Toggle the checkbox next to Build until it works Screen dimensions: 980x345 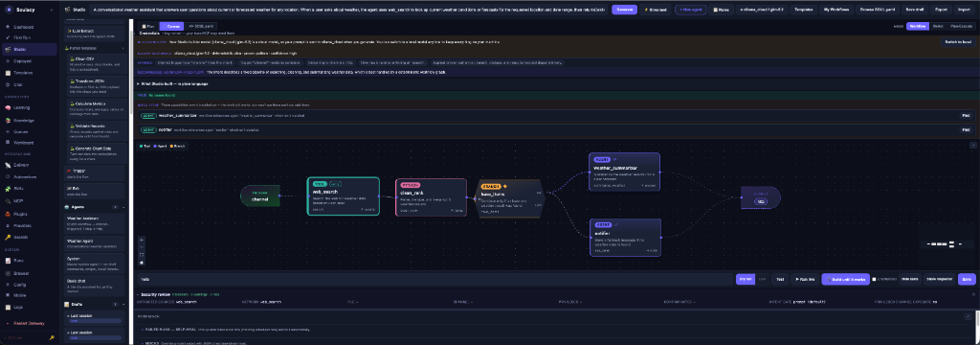[873, 279]
